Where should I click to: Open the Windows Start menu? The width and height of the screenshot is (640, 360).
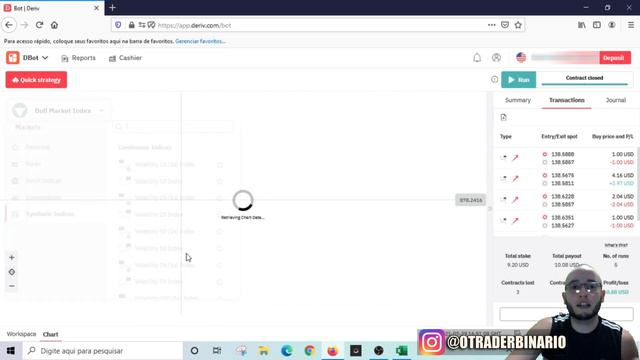(11, 351)
